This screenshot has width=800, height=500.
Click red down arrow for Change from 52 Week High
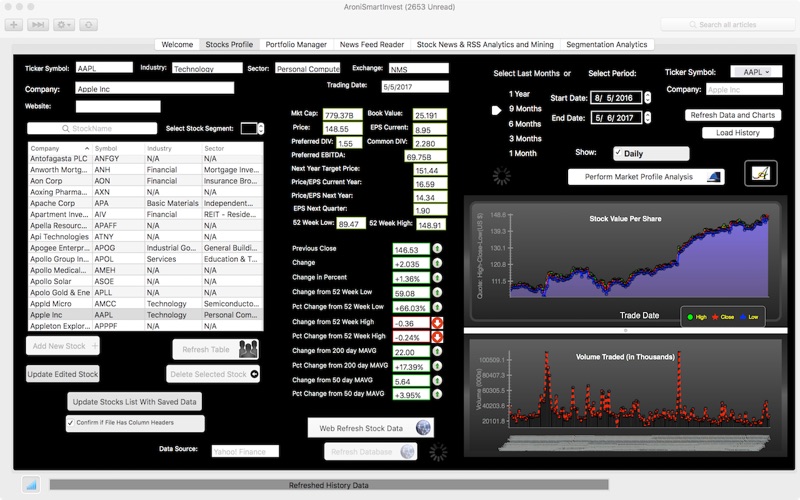(x=437, y=322)
